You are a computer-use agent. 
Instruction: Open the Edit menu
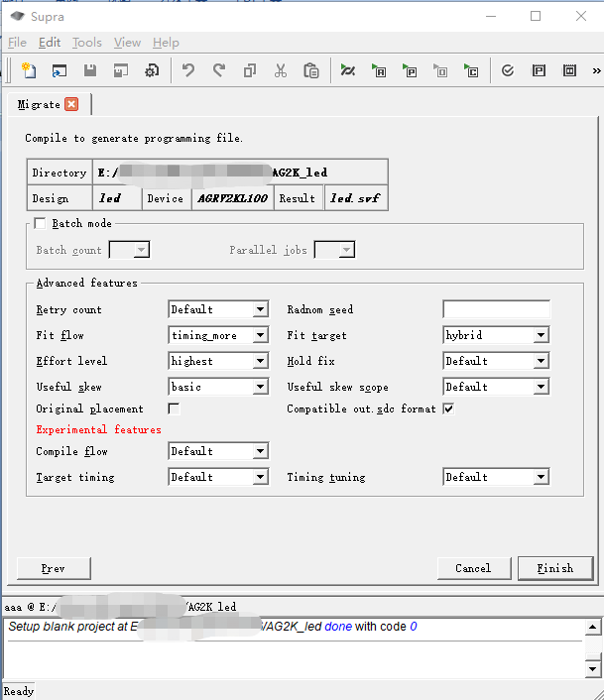[50, 43]
